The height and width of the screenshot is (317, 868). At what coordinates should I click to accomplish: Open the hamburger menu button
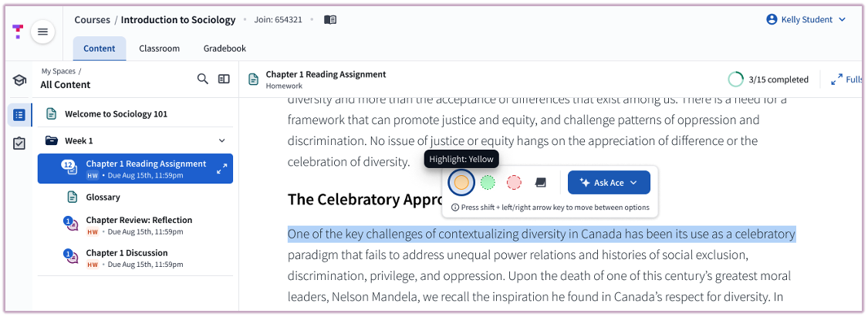pos(42,32)
